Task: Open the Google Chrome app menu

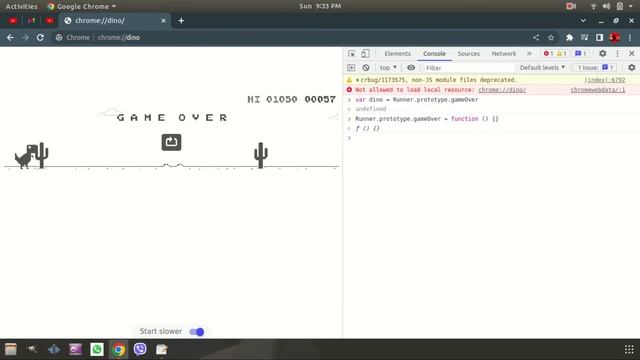Action: pos(82,6)
